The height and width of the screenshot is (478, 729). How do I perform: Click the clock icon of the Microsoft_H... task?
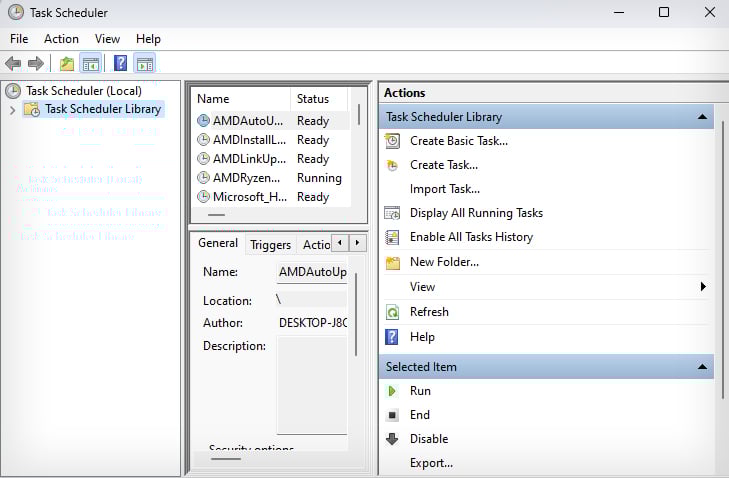click(203, 197)
